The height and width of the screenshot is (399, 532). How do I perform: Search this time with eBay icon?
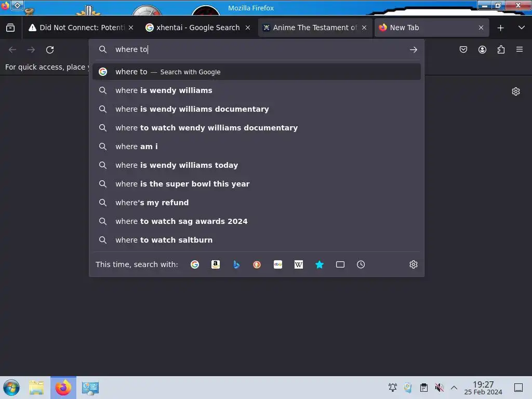click(x=278, y=264)
